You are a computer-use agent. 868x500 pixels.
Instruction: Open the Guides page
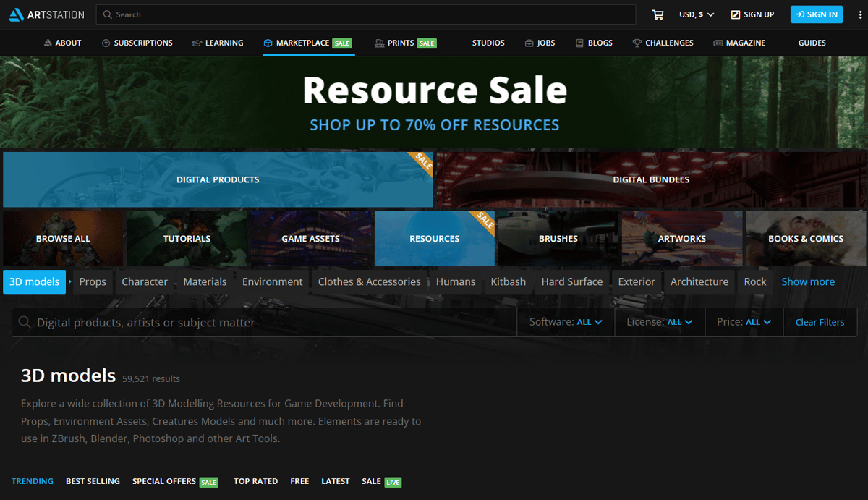pyautogui.click(x=812, y=43)
